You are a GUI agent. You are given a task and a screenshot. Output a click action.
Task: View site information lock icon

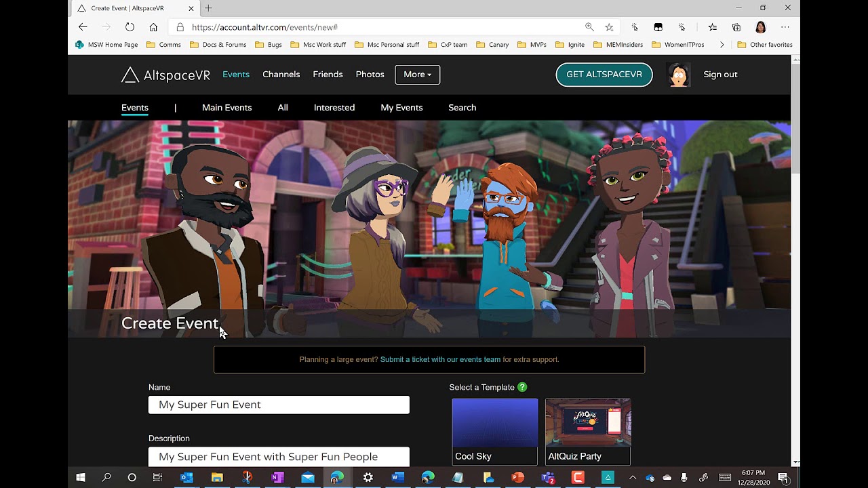coord(180,27)
